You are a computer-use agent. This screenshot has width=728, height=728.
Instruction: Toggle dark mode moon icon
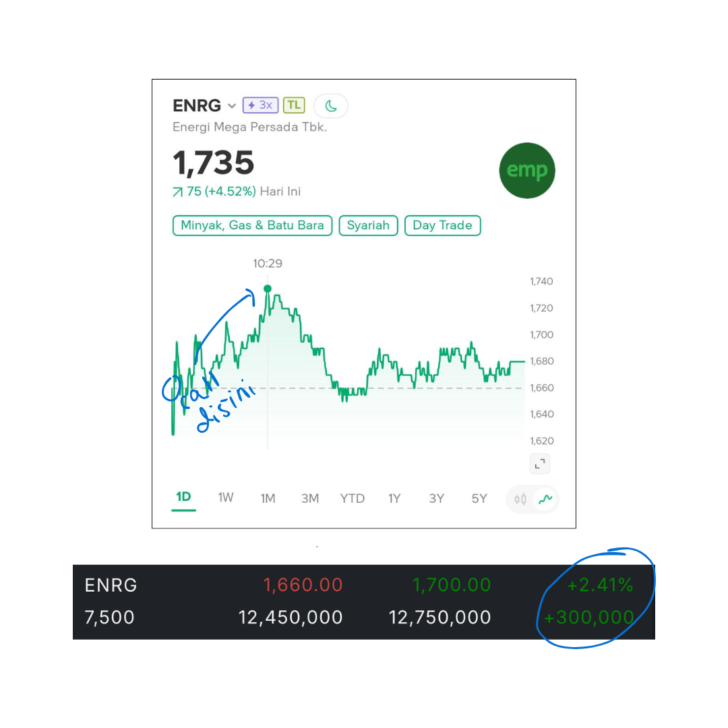pos(331,106)
